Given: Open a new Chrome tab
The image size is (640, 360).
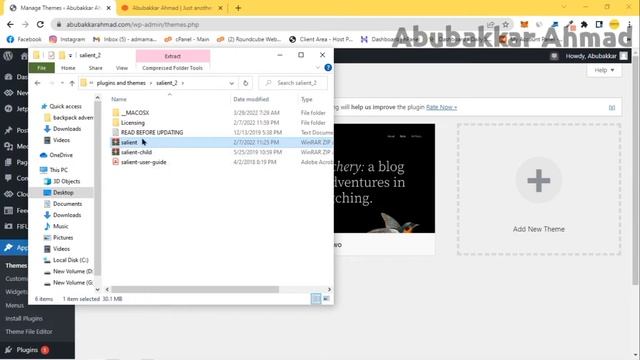Looking at the screenshot, I should [x=238, y=8].
